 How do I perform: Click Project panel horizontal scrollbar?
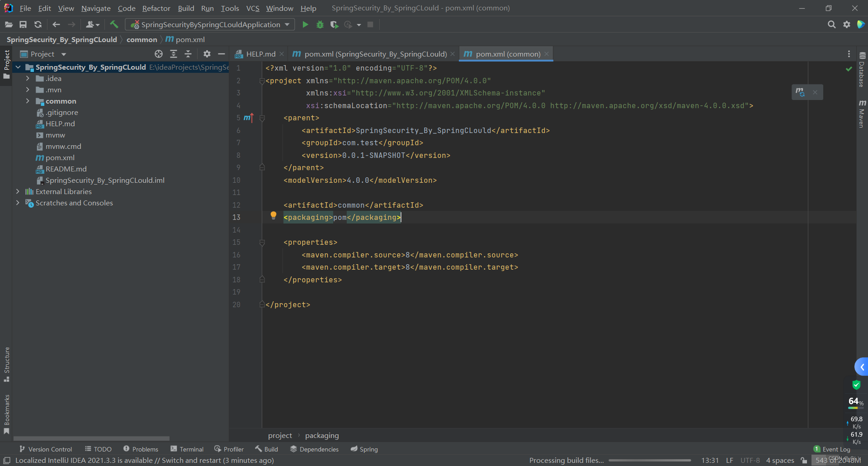pos(91,438)
